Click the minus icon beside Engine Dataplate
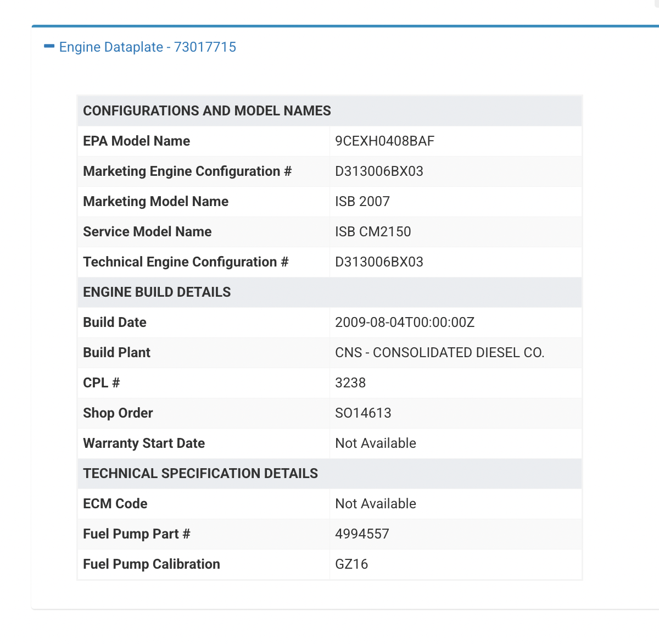This screenshot has width=659, height=644. [x=49, y=47]
